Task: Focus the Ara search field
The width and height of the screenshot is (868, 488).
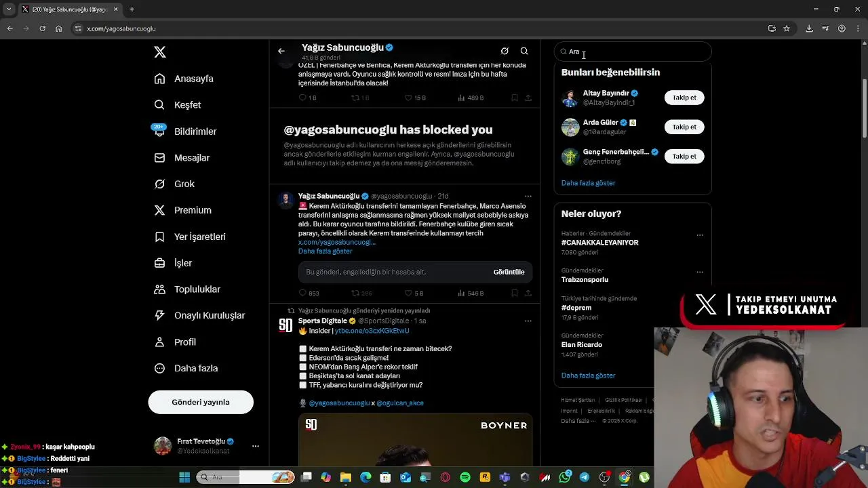Action: [633, 52]
